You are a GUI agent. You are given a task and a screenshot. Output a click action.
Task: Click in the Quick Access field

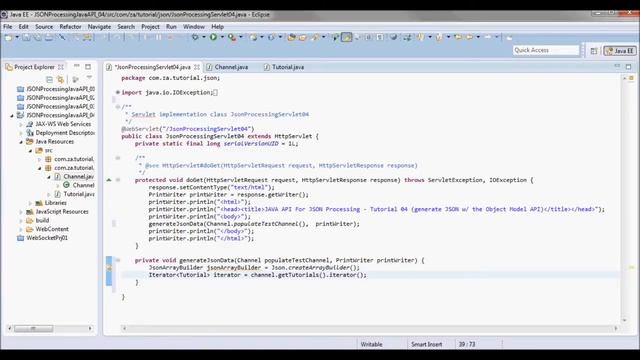click(x=546, y=50)
